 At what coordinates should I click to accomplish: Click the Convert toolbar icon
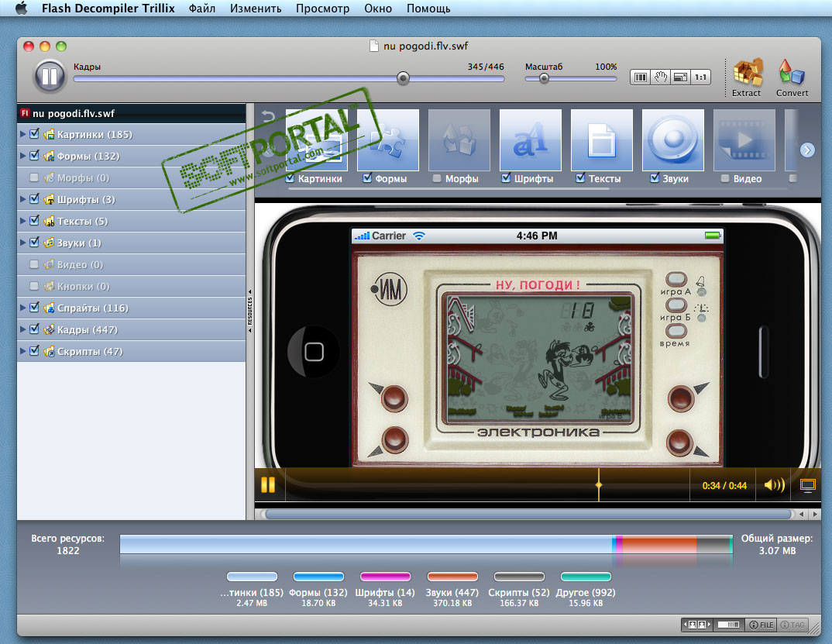click(792, 77)
